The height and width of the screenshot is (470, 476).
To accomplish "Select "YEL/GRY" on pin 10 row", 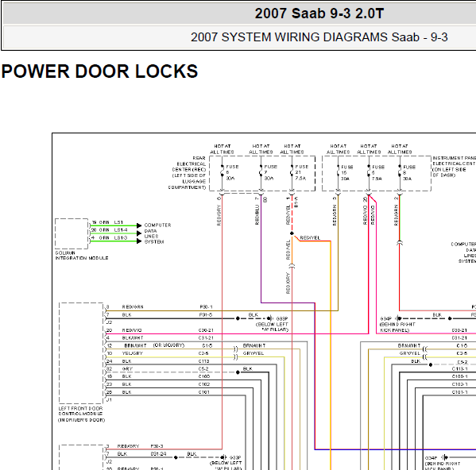I will (132, 353).
